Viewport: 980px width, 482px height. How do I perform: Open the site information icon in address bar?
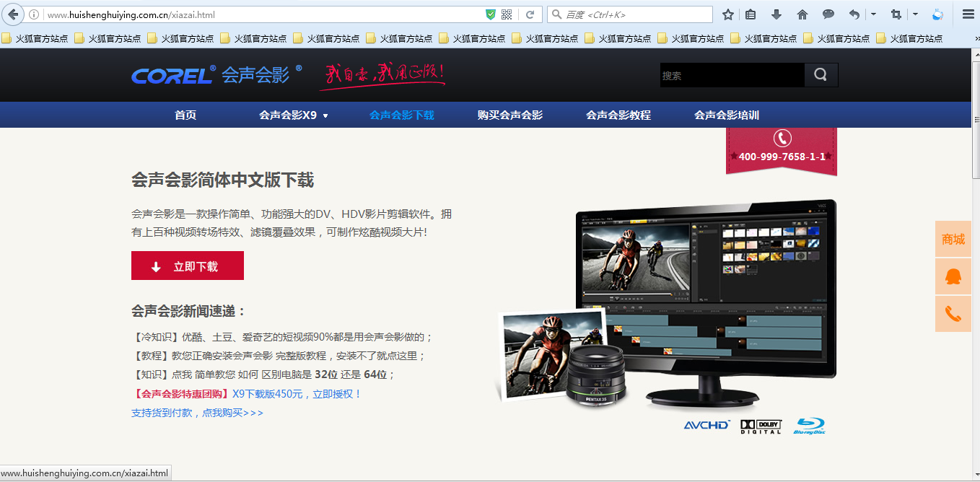tap(34, 14)
